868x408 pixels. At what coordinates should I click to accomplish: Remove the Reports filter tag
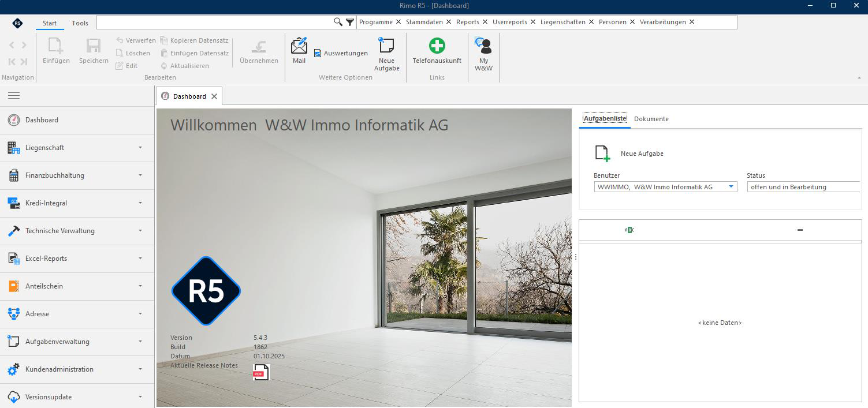coord(485,22)
